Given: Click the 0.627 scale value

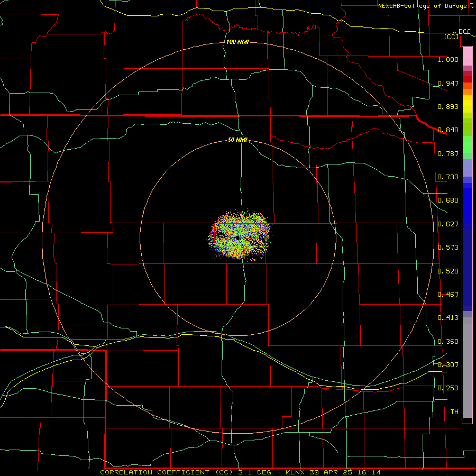Looking at the screenshot, I should coord(448,224).
